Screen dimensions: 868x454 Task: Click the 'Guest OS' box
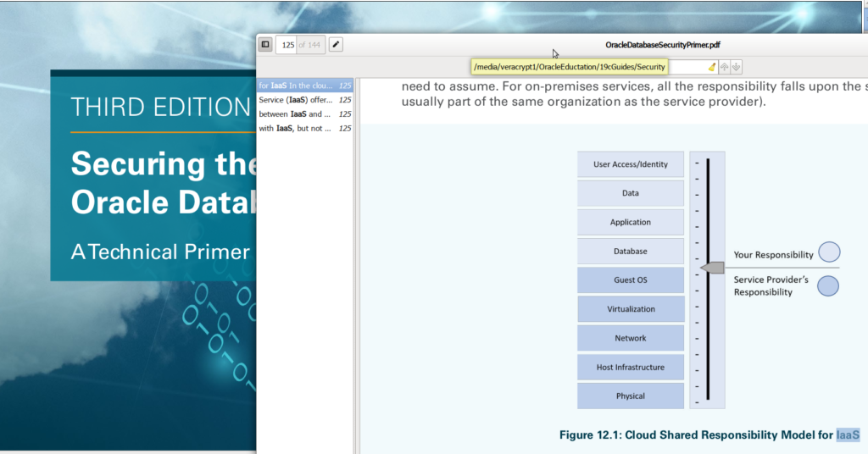point(631,280)
